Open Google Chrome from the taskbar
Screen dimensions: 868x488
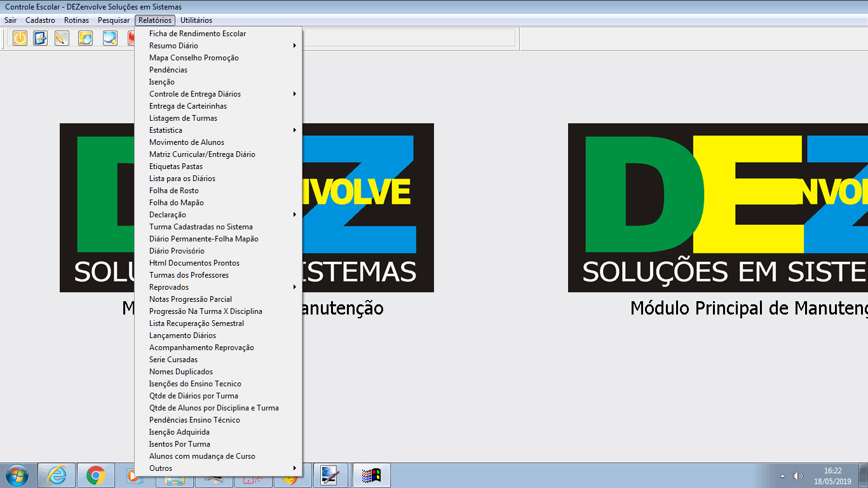pyautogui.click(x=96, y=475)
